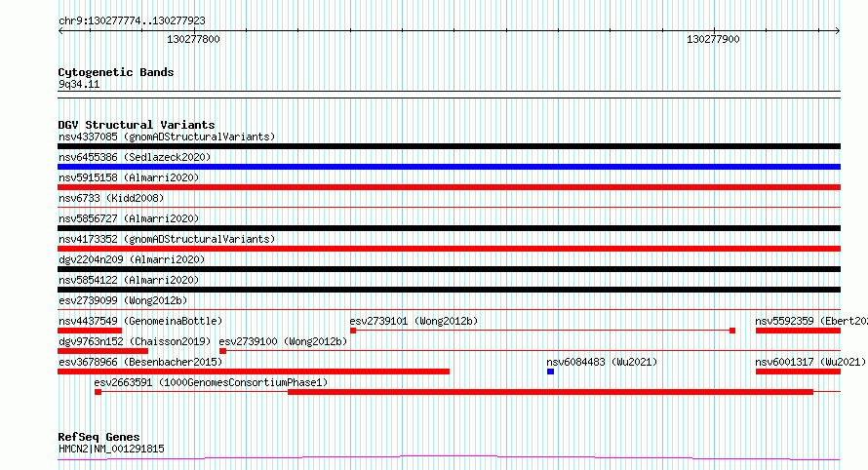
Task: Click variant label nsv4437549 (GenomeinaBottle)
Action: click(140, 321)
